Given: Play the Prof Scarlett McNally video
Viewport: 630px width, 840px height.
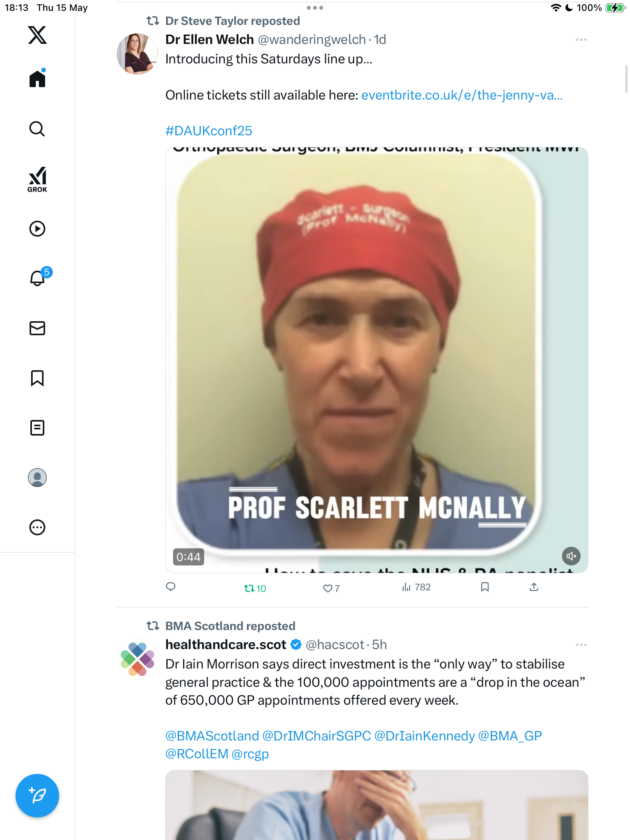Looking at the screenshot, I should (x=376, y=360).
